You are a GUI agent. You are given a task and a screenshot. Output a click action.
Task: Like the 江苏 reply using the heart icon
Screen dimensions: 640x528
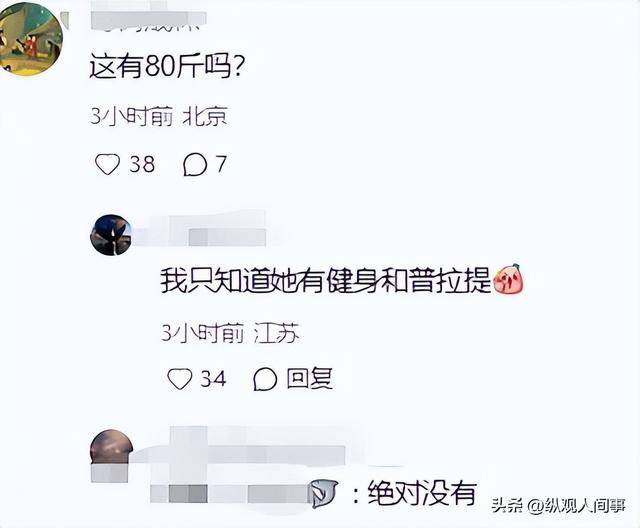(x=180, y=379)
